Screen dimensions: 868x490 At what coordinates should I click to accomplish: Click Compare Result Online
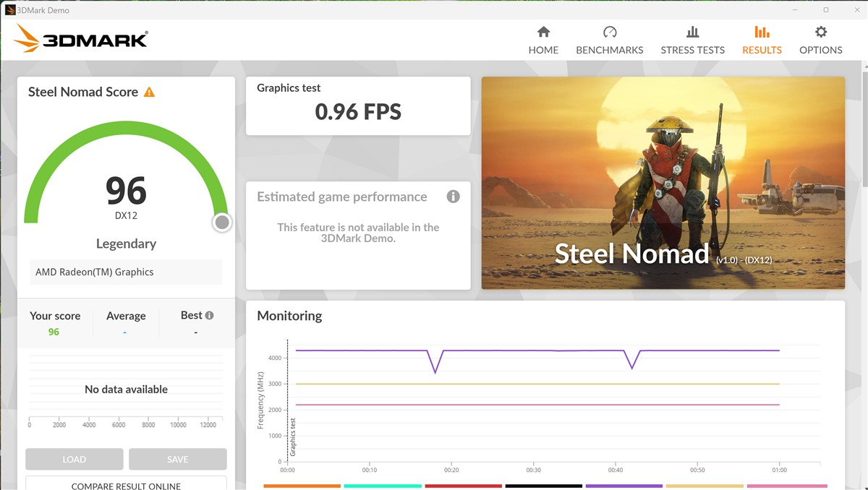126,483
